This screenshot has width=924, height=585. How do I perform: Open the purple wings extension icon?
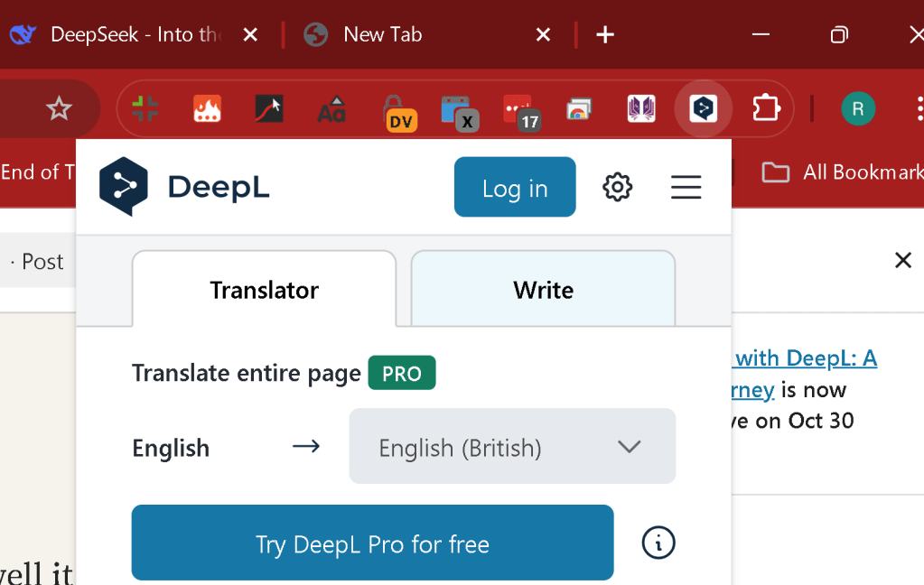point(641,108)
